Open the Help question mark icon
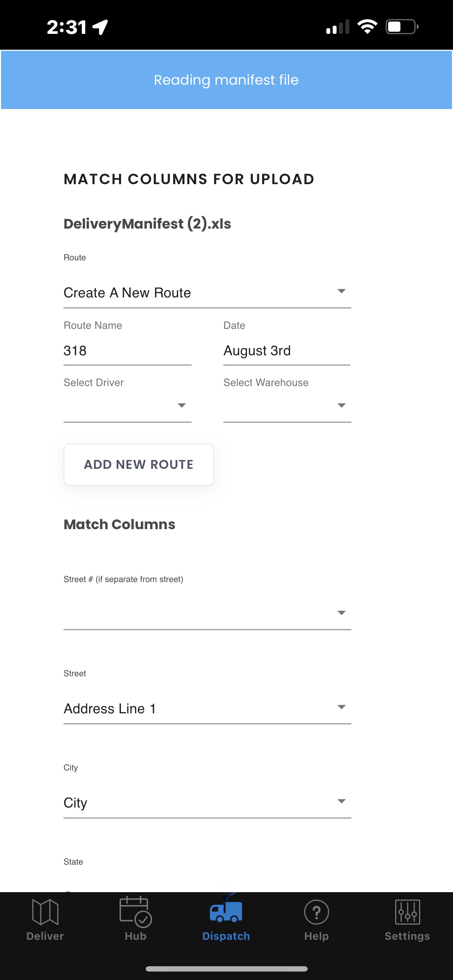The image size is (453, 980). (x=316, y=912)
